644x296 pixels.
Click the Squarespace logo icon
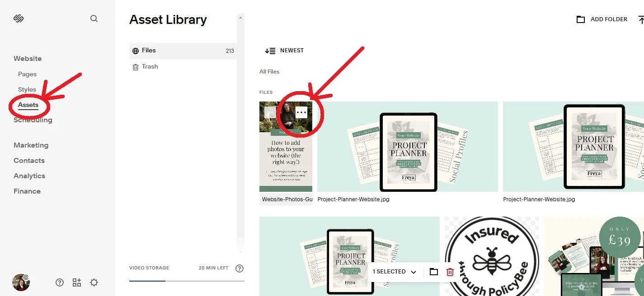19,18
